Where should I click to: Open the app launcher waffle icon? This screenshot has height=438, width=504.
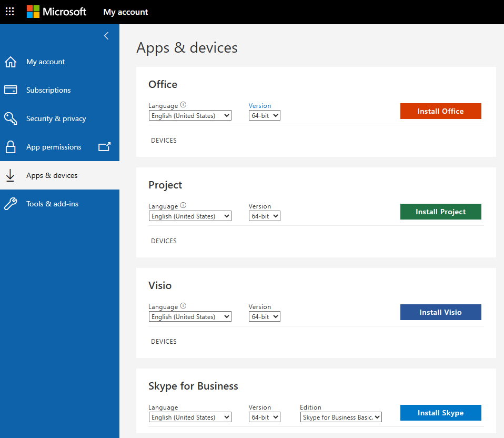pos(9,12)
